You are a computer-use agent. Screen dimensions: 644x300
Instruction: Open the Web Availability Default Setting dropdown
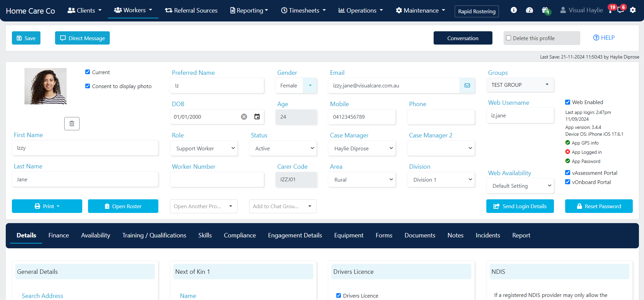click(x=520, y=186)
